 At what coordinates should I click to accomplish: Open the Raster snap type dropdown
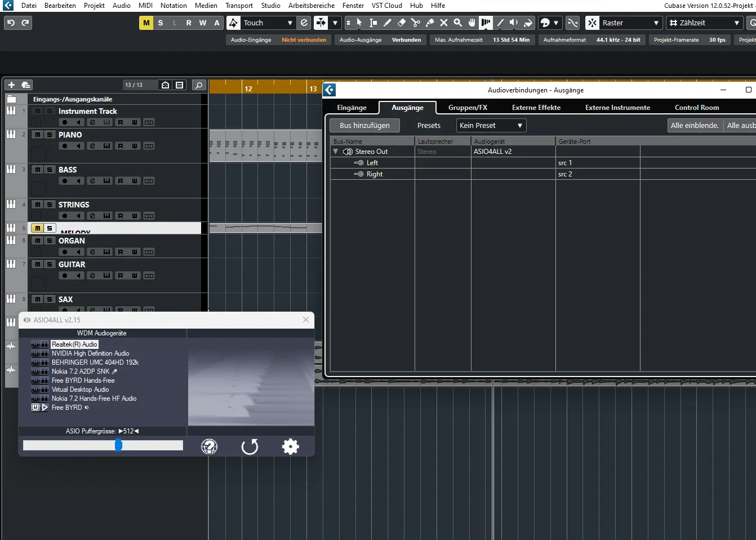point(630,23)
